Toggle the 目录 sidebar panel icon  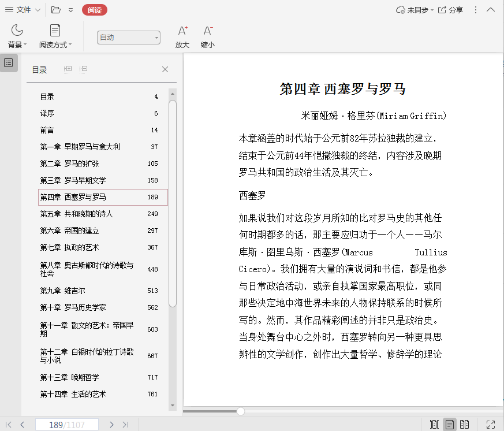[9, 63]
